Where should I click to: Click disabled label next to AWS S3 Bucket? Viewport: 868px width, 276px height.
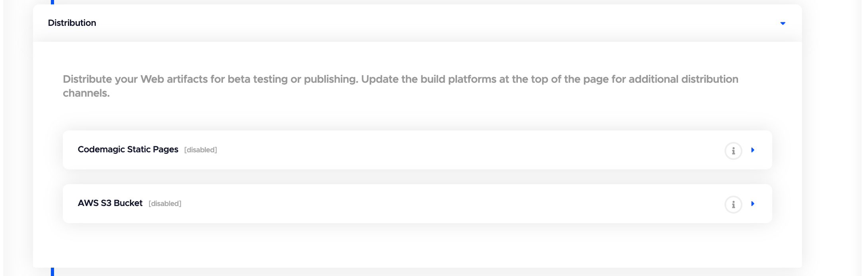pos(165,204)
